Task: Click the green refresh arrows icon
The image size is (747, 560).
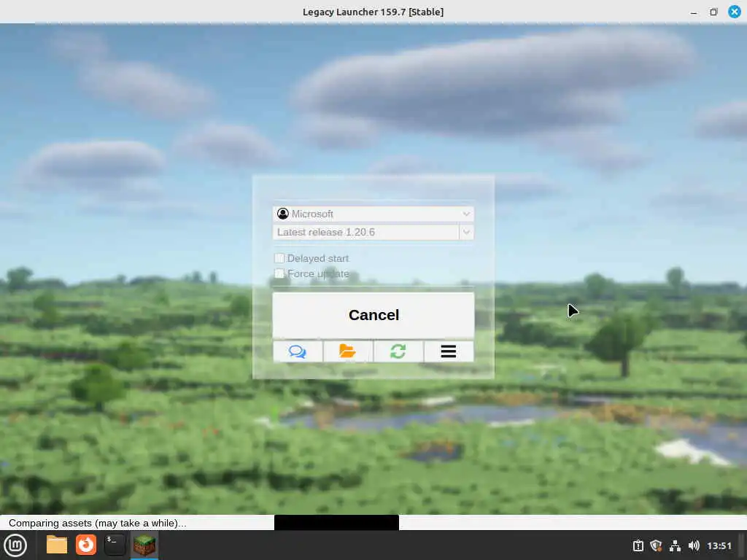Action: [398, 351]
